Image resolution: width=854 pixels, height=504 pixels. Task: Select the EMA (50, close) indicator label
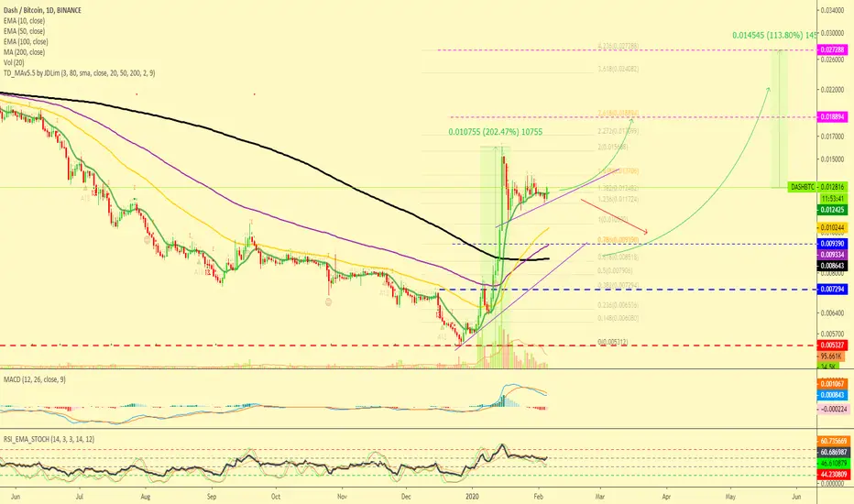point(24,31)
